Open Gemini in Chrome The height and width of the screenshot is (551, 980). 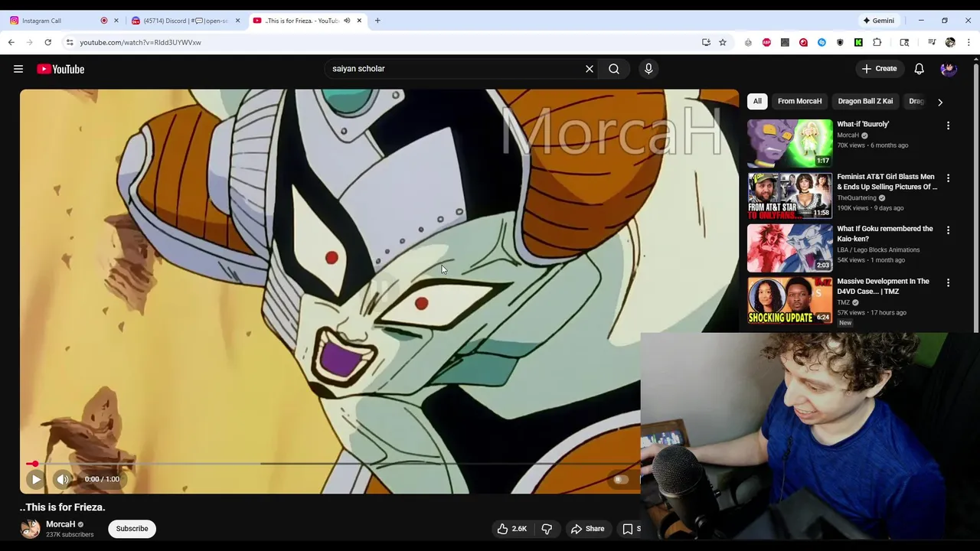(x=878, y=21)
